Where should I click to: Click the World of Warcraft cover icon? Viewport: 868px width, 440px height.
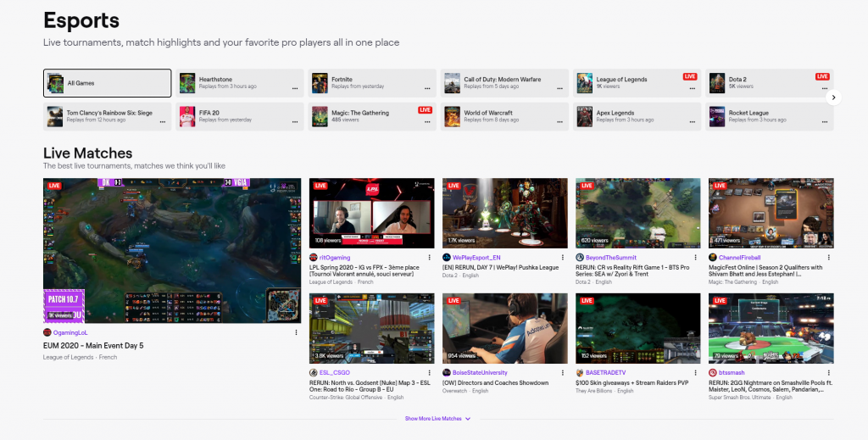click(x=453, y=116)
